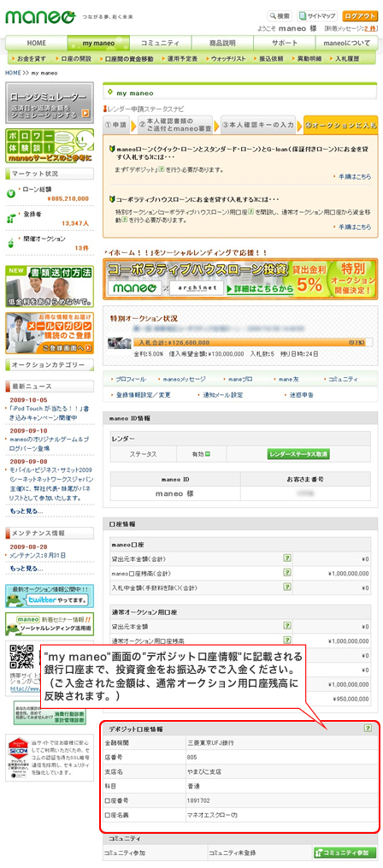Click ウォッチリスト in the submenu
The height and width of the screenshot is (868, 383).
(228, 58)
